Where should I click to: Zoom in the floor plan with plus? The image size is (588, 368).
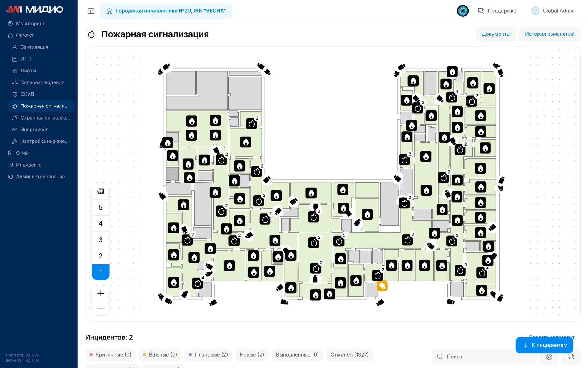(101, 293)
